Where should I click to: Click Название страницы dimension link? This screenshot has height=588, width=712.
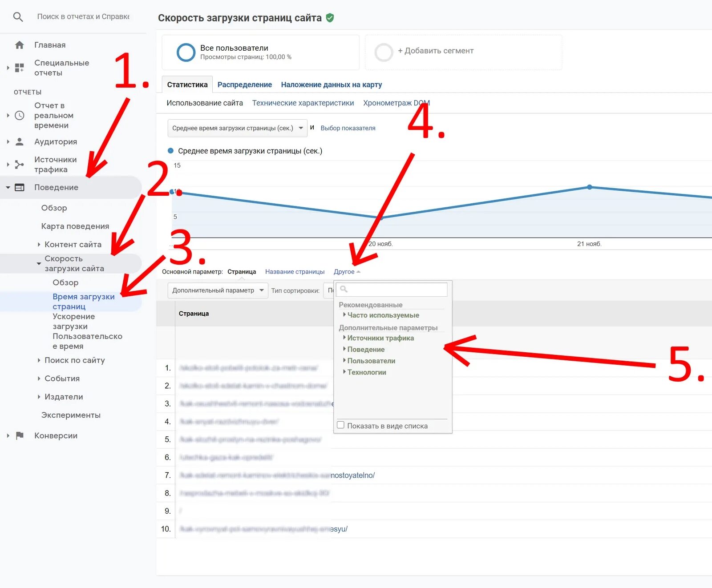295,272
